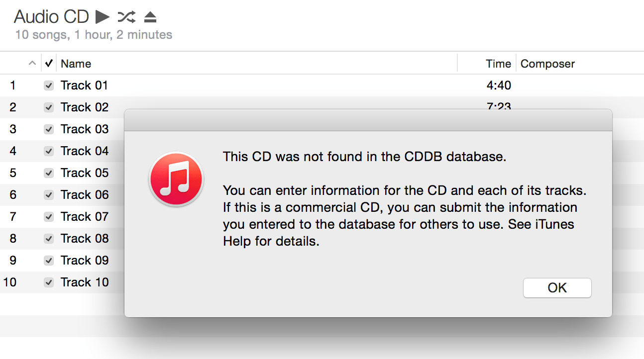Disable the Track 10 checkbox
The height and width of the screenshot is (359, 644).
tap(48, 282)
